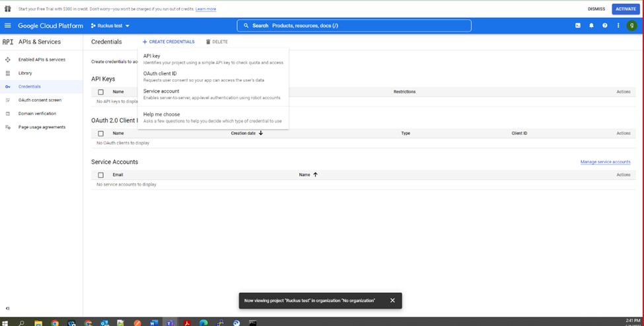
Task: Collapse the side navigation panel
Action: pos(7,308)
